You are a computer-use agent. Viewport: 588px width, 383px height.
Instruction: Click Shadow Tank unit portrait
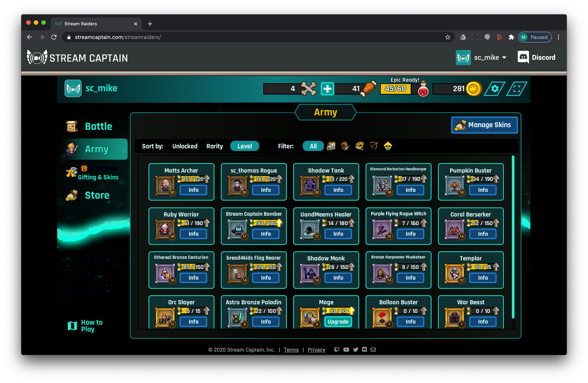pos(310,185)
